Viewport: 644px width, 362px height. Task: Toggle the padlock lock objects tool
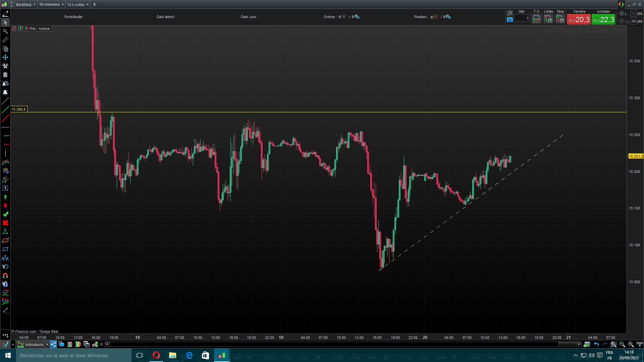5,284
